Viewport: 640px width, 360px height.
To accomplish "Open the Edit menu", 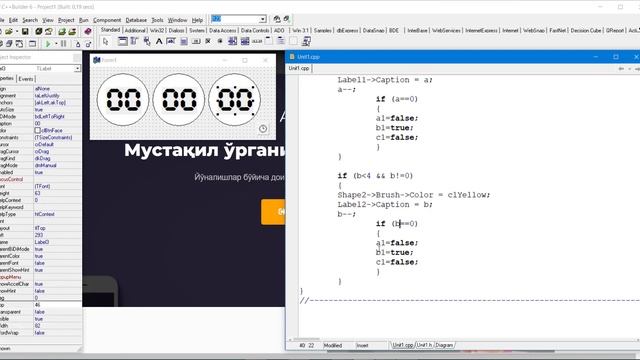I will 13,20.
